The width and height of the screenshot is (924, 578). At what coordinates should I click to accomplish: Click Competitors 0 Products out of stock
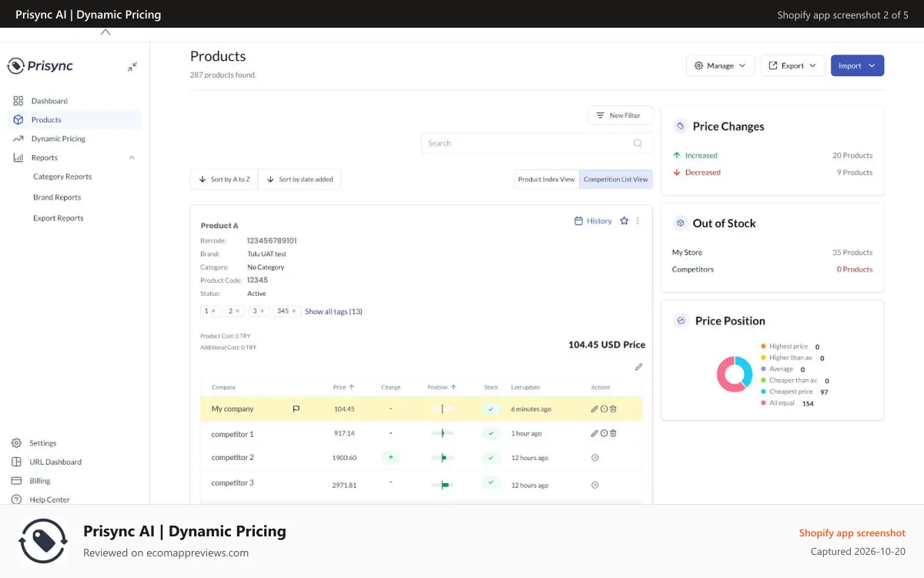[x=772, y=270]
